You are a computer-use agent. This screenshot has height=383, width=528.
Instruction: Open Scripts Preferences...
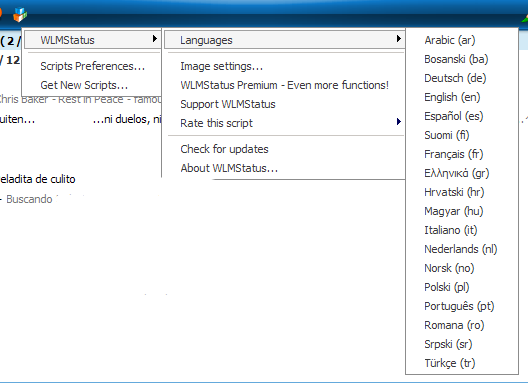tap(92, 66)
